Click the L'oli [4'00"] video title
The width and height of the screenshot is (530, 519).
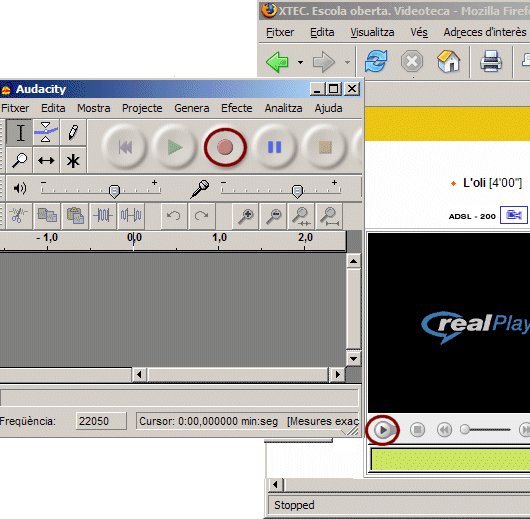pyautogui.click(x=492, y=183)
